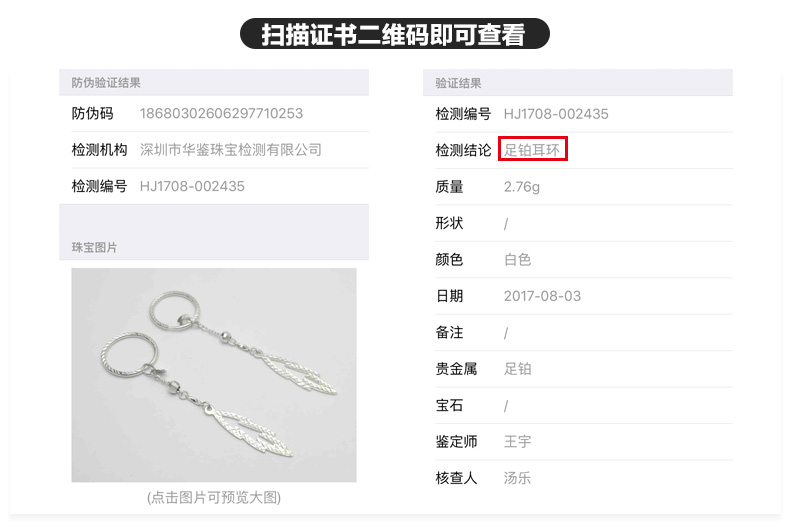Image resolution: width=790 pixels, height=529 pixels.
Task: Click the 验证结果 section header
Action: coord(458,83)
